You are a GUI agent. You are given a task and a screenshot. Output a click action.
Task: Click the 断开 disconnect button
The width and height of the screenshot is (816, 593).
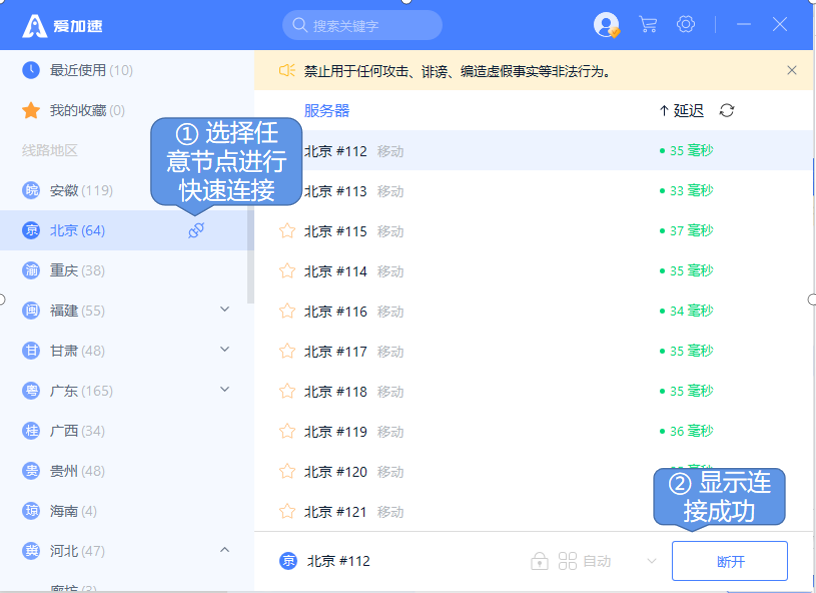730,561
